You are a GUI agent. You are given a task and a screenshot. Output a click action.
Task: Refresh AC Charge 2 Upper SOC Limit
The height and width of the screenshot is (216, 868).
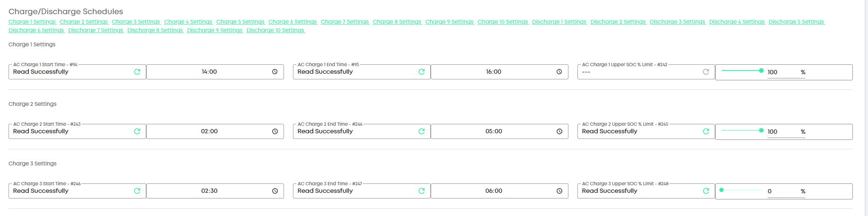706,131
